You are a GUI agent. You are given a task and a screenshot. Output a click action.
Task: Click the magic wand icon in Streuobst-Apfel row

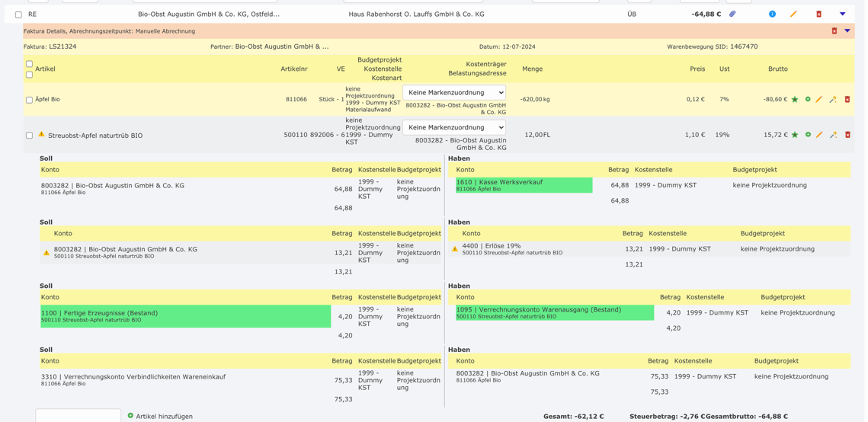click(833, 135)
